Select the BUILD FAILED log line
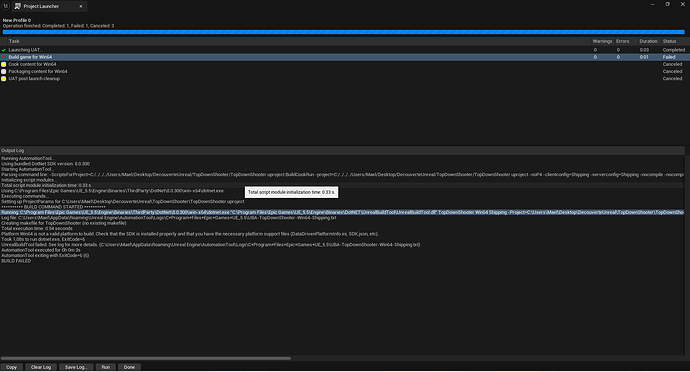 [x=16, y=261]
